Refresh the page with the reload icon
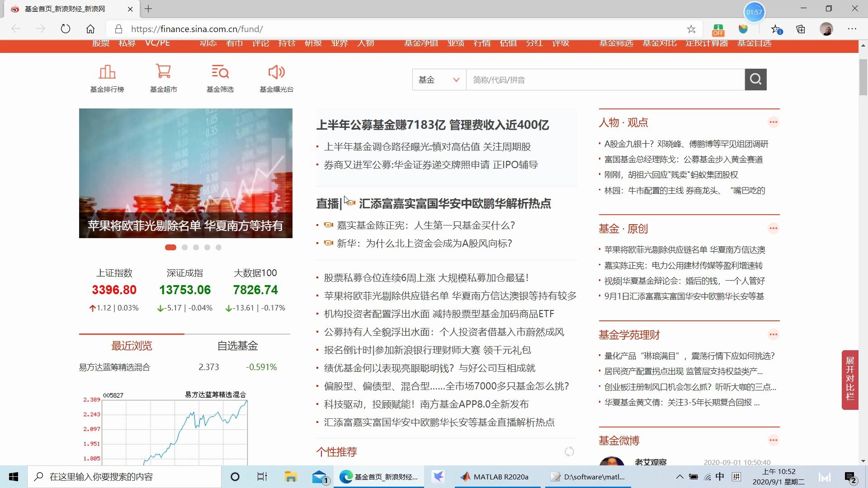The width and height of the screenshot is (868, 488). tap(66, 29)
